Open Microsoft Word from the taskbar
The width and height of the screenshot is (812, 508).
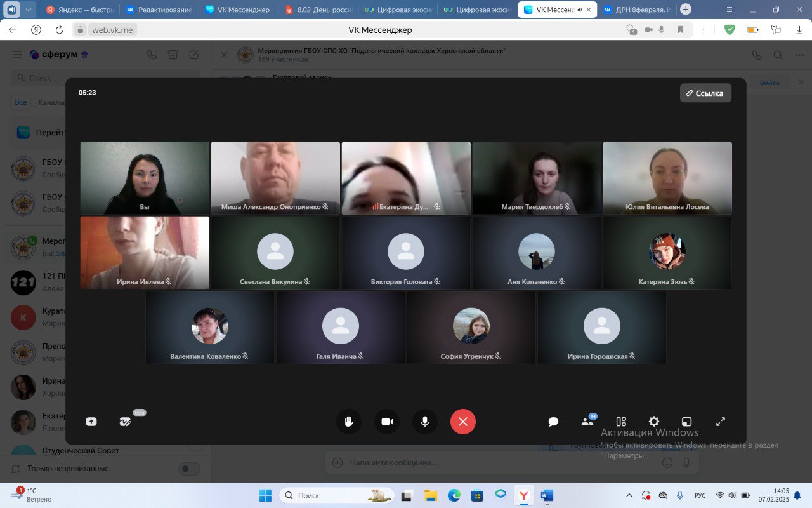547,495
